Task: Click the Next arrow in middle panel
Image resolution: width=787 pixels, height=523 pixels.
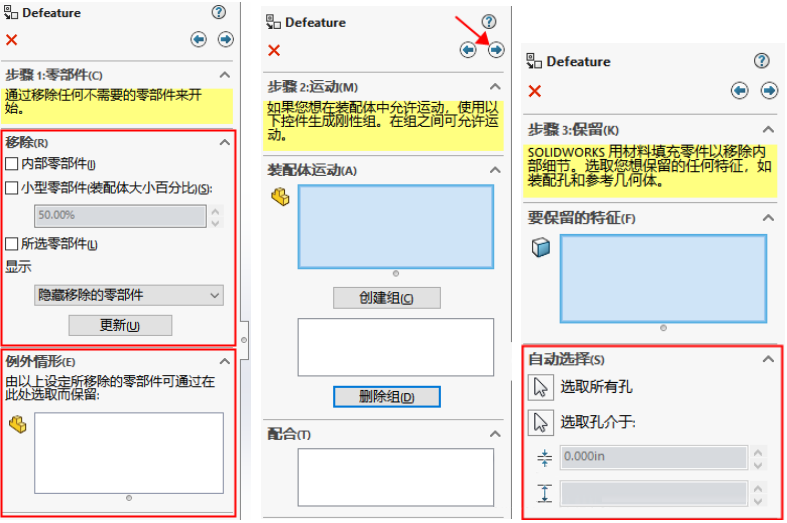Action: tap(496, 49)
